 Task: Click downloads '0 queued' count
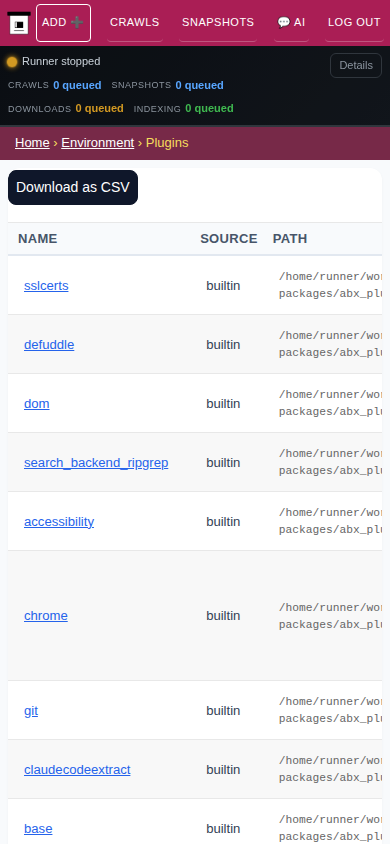(x=100, y=109)
